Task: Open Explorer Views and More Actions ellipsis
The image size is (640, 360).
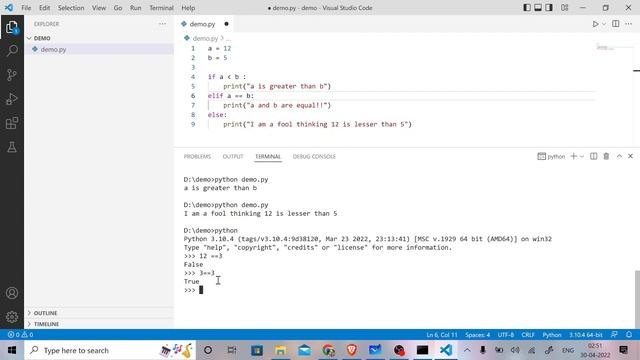Action: click(162, 24)
